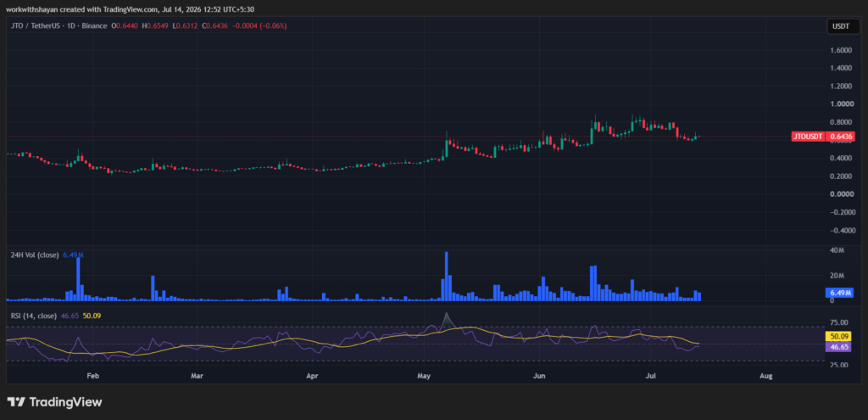Click the 40M volume axis label
Image resolution: width=868 pixels, height=420 pixels.
click(x=837, y=250)
